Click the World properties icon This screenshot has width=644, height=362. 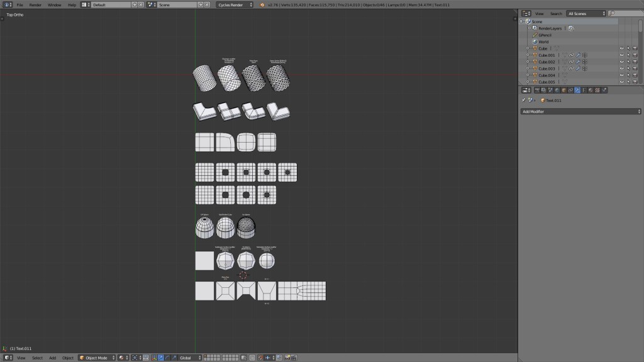pyautogui.click(x=557, y=90)
